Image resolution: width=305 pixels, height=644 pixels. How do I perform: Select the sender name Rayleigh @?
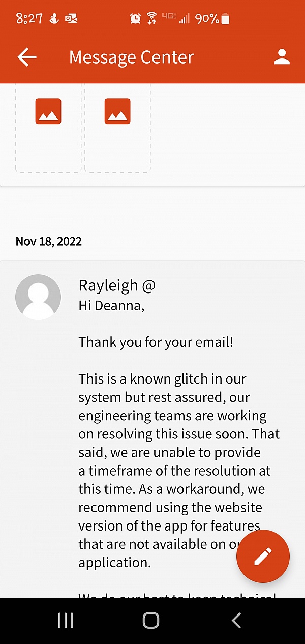click(x=117, y=286)
